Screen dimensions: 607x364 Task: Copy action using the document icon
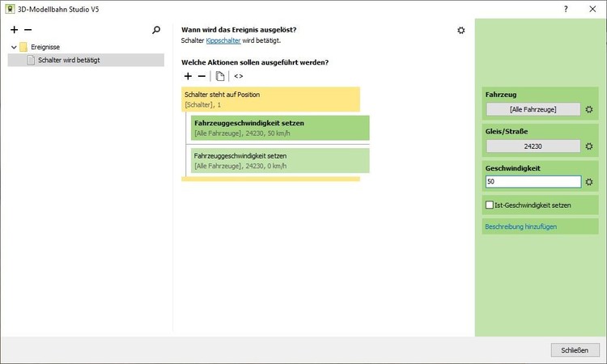[x=220, y=76]
